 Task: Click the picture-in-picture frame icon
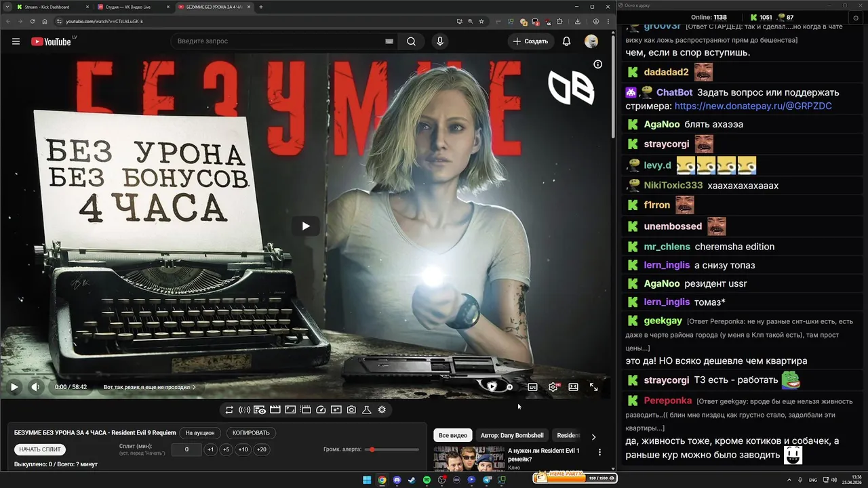[x=290, y=409]
